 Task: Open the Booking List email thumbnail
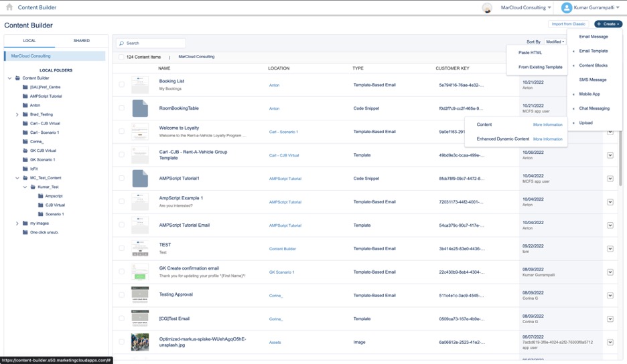[x=140, y=85]
